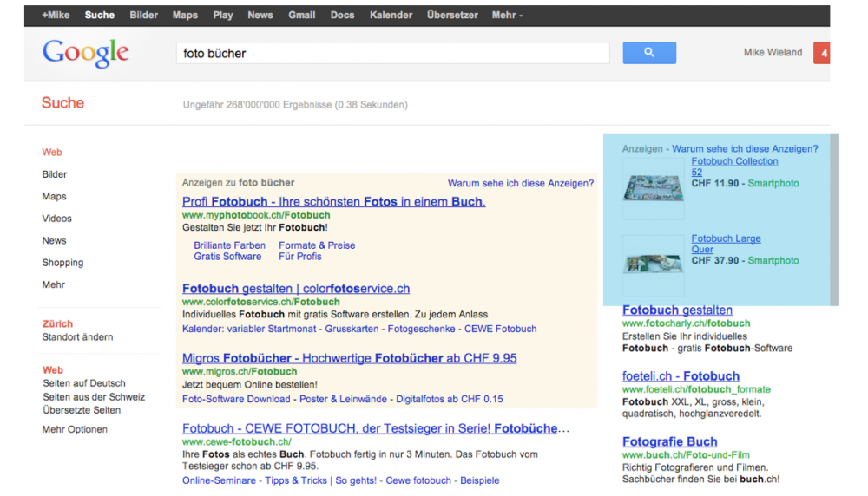Viewport: 868px width, 496px height.
Task: Open Gmail from the top bar
Action: 302,16
